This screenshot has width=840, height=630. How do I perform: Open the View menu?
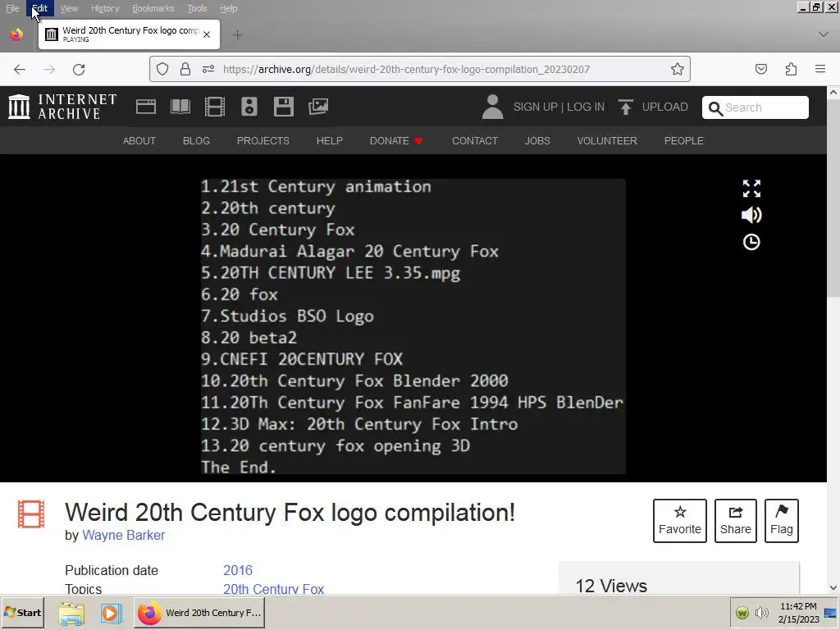click(x=69, y=8)
